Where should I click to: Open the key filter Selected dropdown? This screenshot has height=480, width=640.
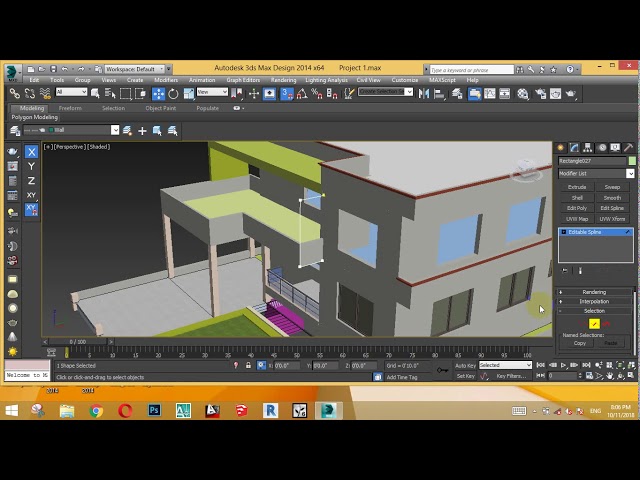pos(505,365)
